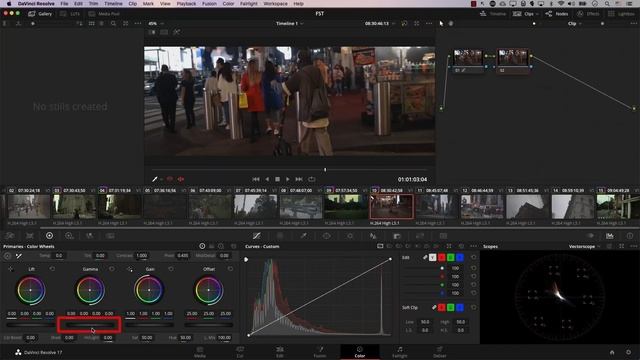Toggle the curve edit channel link
Viewport: 640px width, 360px height.
[x=425, y=257]
